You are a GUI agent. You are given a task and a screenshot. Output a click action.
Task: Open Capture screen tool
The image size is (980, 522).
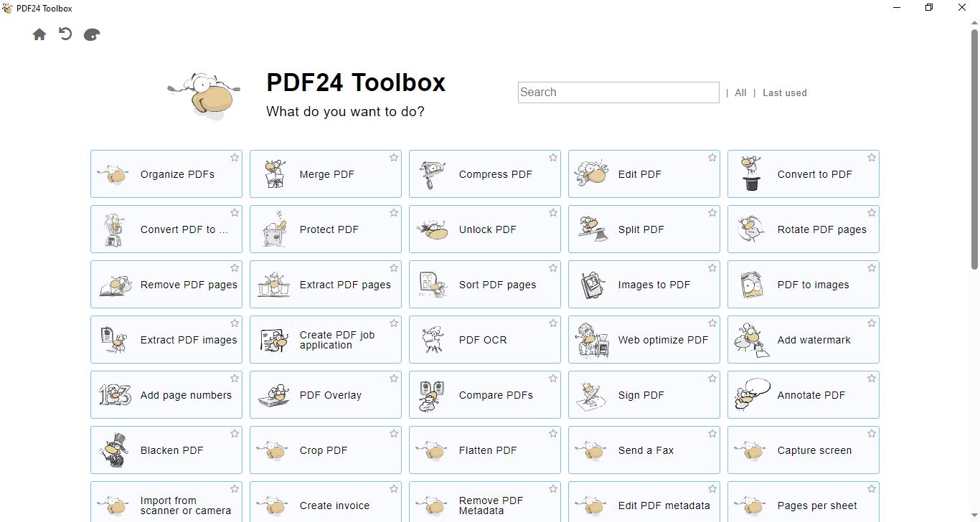(804, 450)
